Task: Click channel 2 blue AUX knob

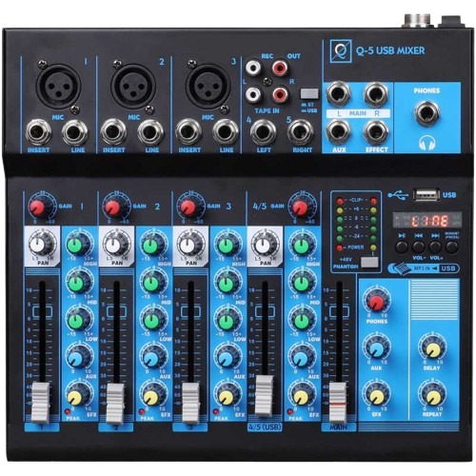Action: click(x=151, y=358)
